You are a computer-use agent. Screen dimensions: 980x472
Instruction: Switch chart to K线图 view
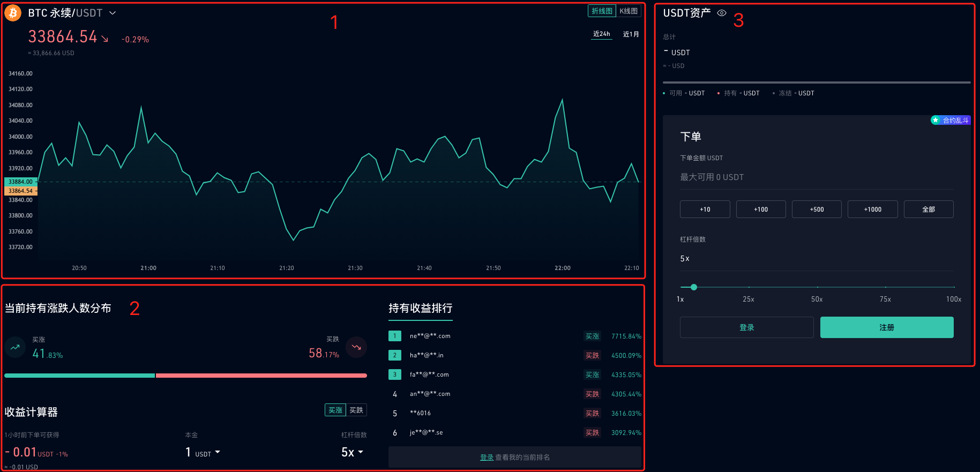(629, 11)
